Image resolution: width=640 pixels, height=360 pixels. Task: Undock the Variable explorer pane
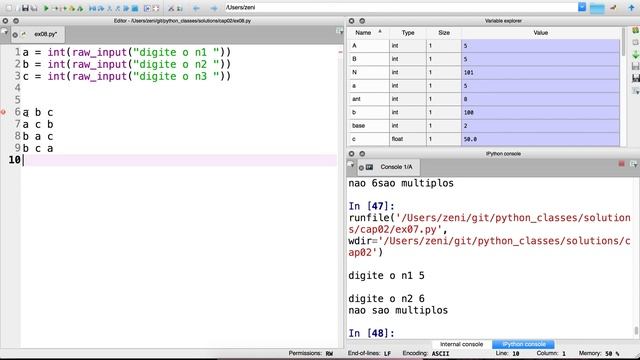[362, 21]
